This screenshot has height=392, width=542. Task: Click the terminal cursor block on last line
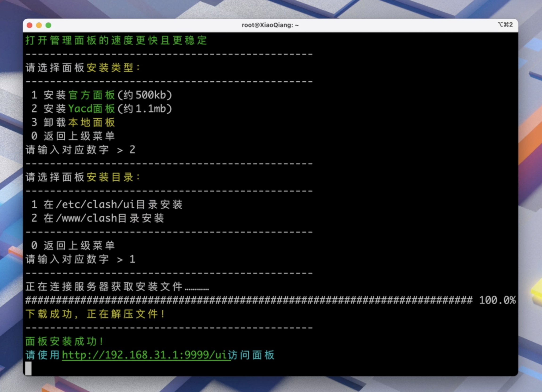[28, 368]
